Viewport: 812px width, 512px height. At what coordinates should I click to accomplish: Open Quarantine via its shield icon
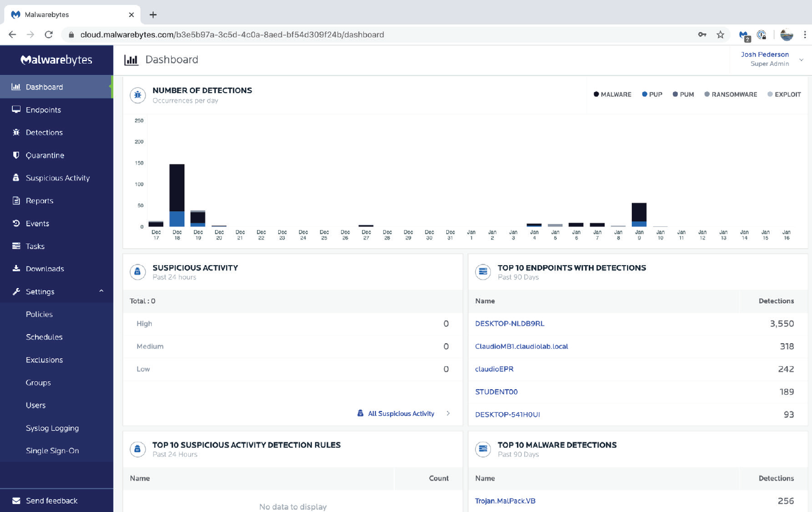point(16,155)
